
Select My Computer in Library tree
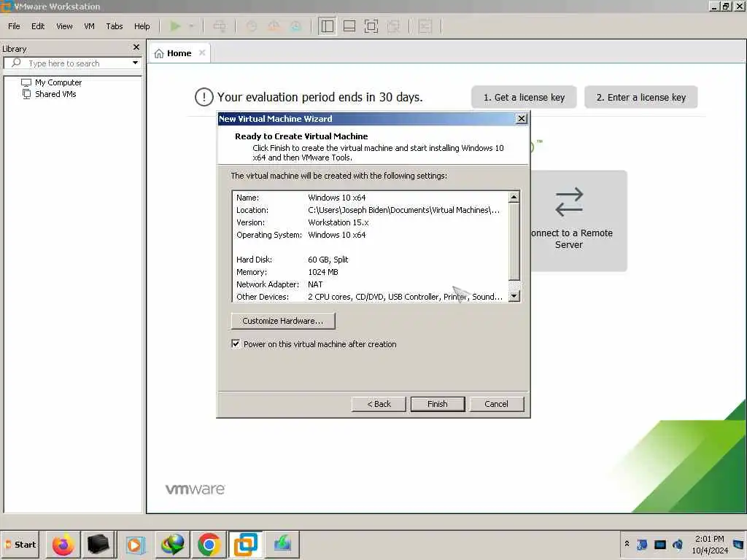[x=52, y=82]
